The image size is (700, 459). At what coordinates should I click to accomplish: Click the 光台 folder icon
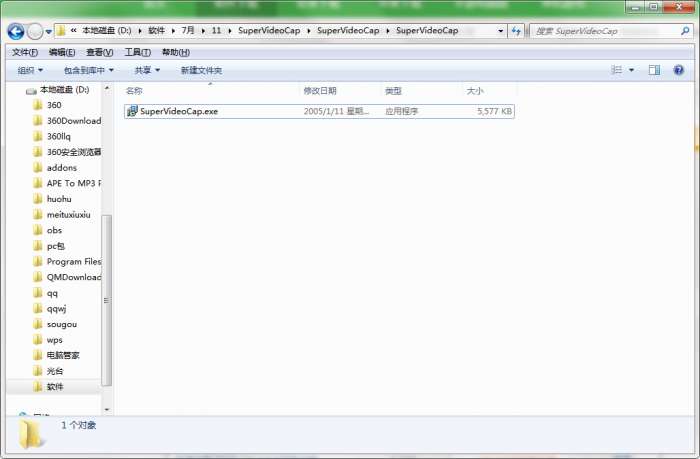tap(38, 371)
